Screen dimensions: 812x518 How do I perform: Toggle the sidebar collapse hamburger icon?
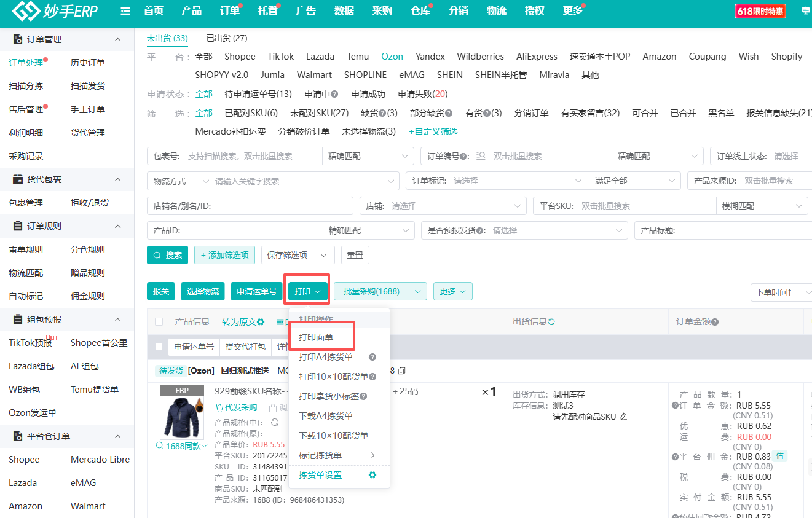pos(126,11)
